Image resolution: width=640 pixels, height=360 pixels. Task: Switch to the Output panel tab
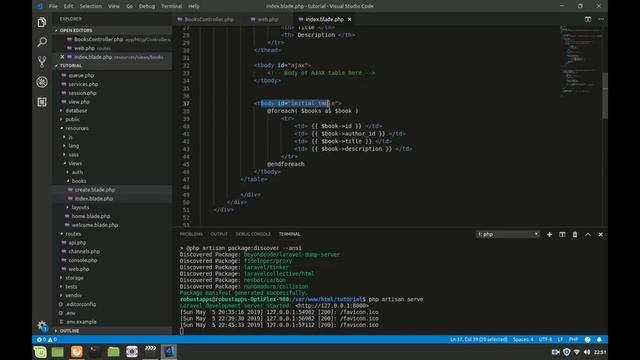pos(219,234)
